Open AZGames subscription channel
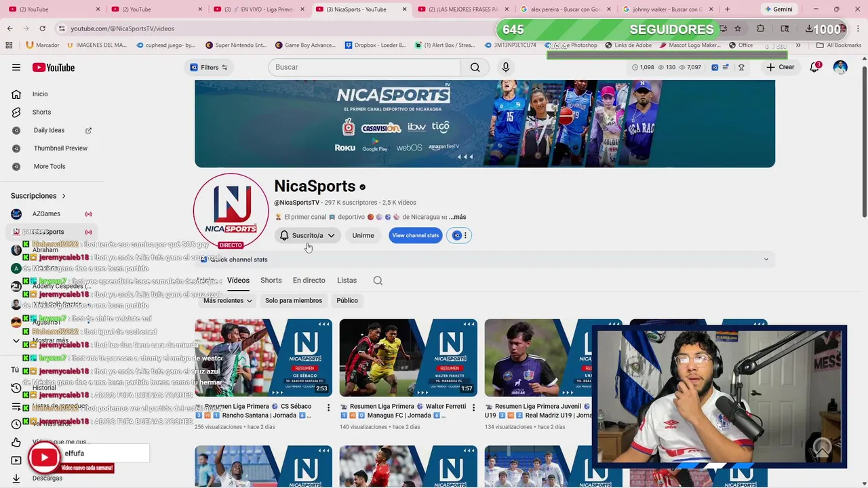 46,213
